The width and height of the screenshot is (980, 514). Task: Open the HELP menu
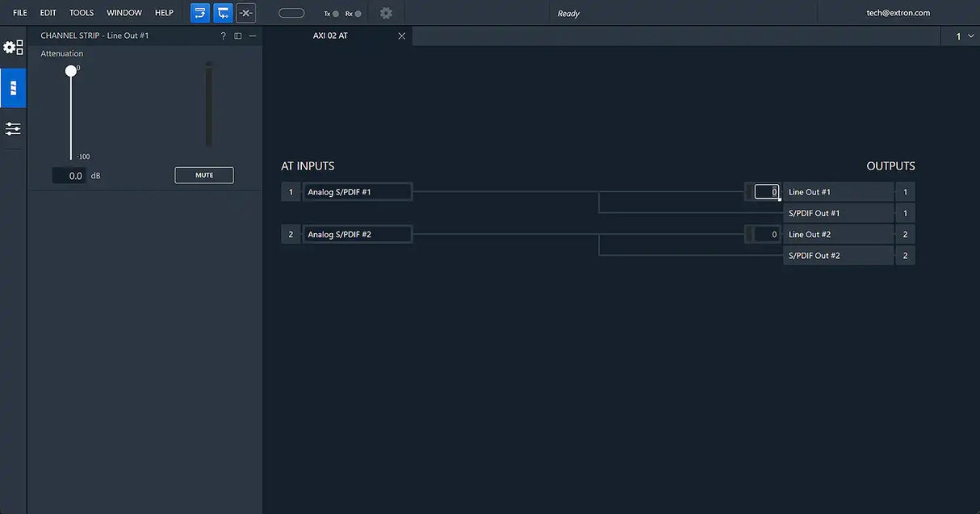pos(164,13)
